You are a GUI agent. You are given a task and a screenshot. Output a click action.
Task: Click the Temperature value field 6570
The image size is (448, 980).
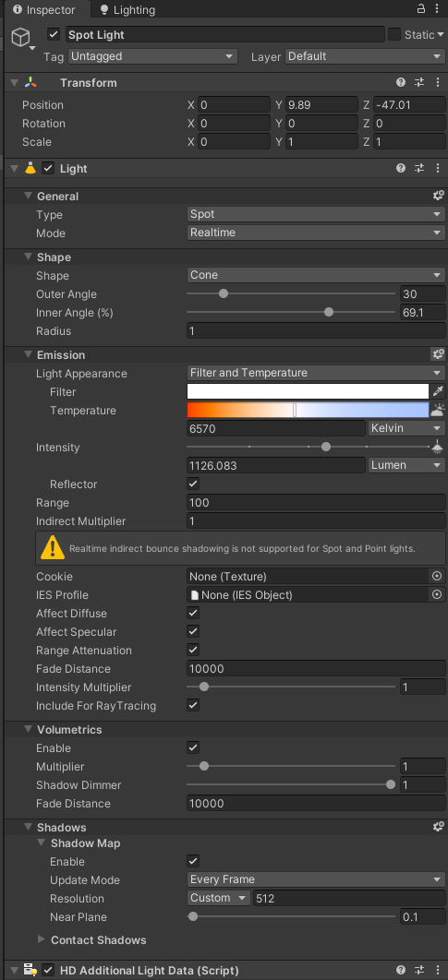[x=276, y=429]
